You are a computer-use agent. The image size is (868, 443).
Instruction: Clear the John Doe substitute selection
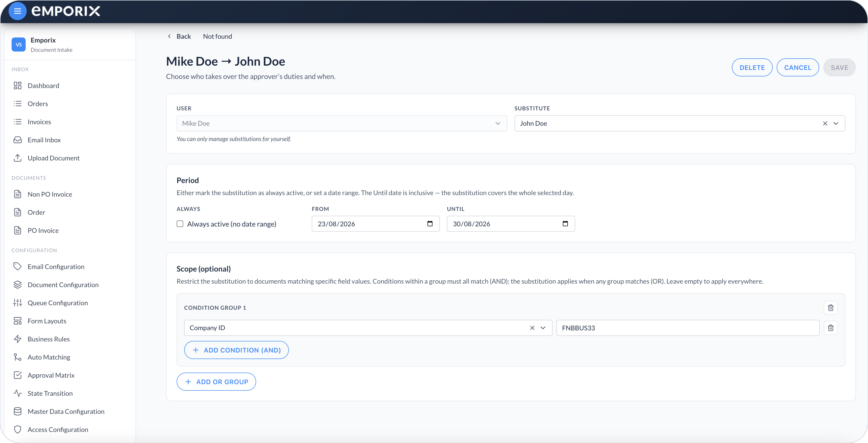(x=825, y=123)
